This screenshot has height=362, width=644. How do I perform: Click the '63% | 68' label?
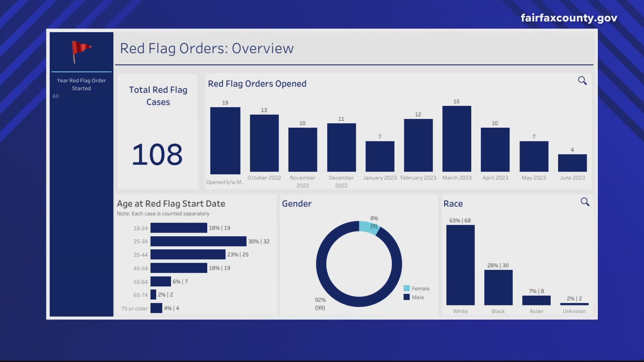tap(460, 221)
